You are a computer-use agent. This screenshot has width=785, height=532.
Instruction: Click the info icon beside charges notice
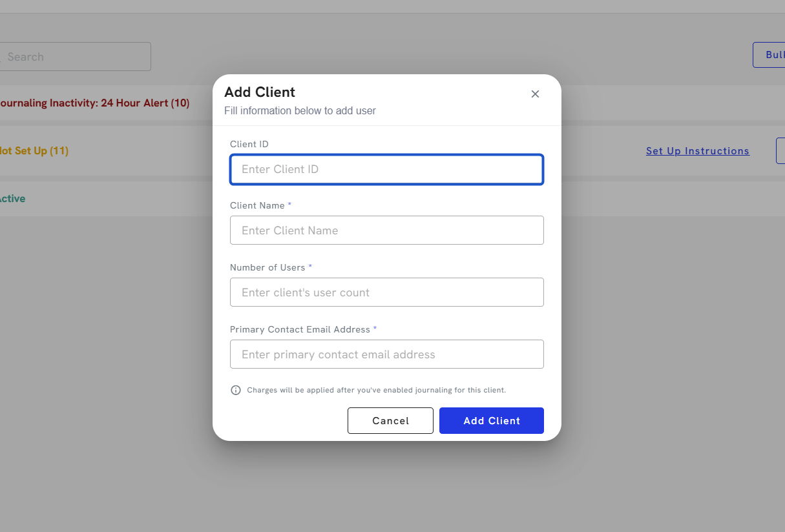point(236,390)
